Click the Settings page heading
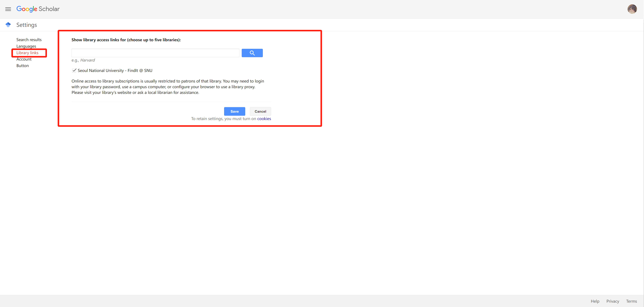 pyautogui.click(x=27, y=25)
